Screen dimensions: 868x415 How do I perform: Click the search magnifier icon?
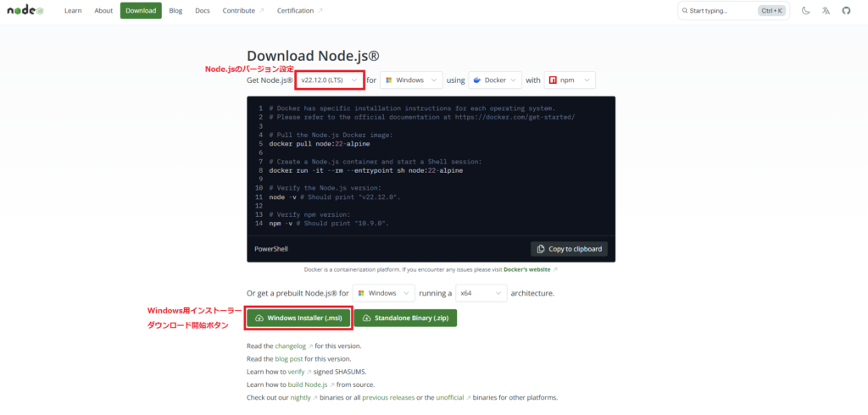pyautogui.click(x=685, y=10)
